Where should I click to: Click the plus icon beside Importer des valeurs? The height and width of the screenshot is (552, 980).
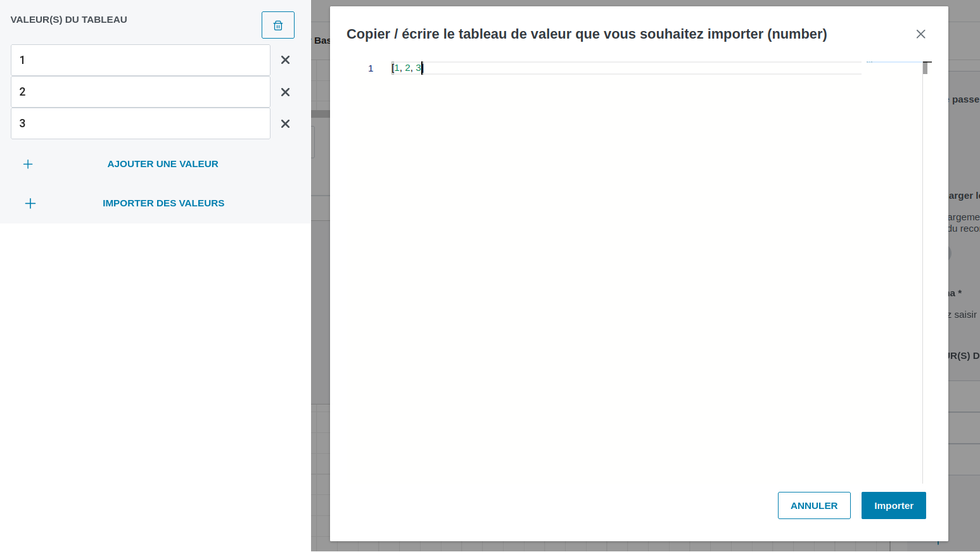tap(30, 203)
